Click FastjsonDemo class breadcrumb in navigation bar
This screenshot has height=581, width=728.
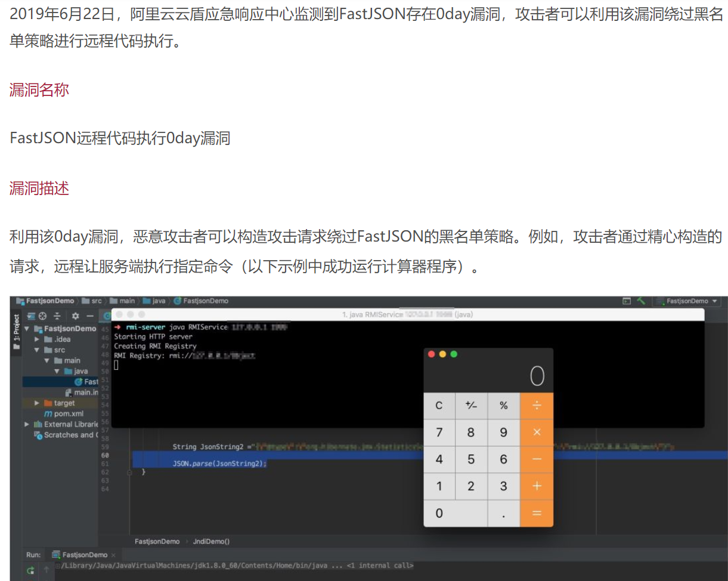(201, 301)
